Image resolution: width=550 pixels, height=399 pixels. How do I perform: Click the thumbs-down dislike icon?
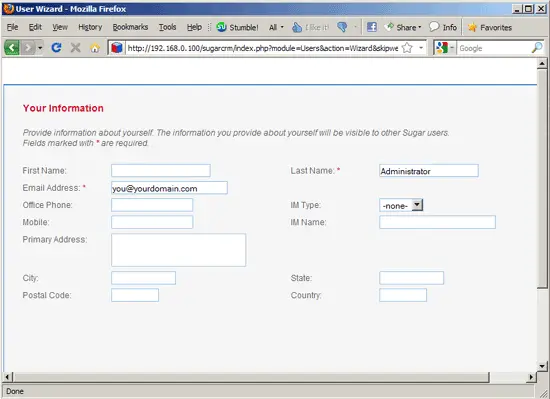(342, 27)
